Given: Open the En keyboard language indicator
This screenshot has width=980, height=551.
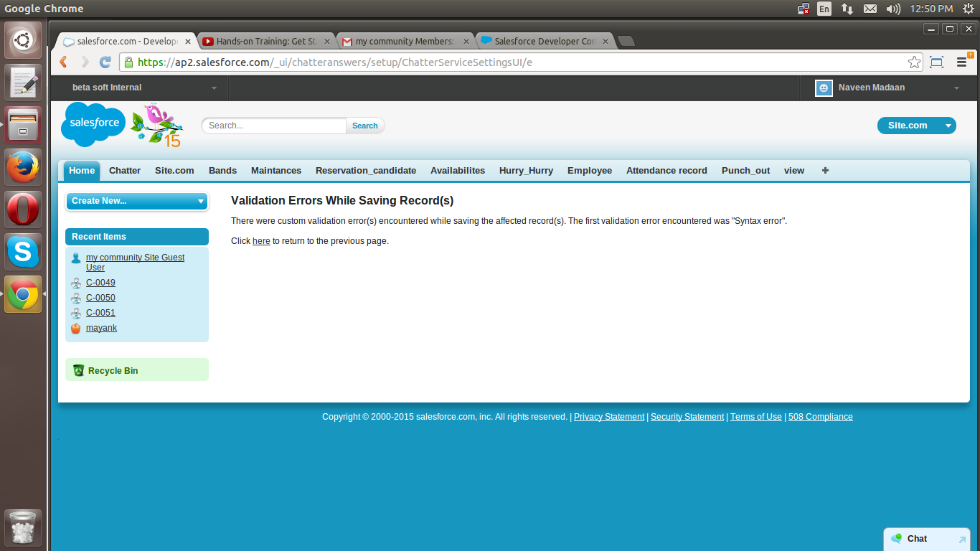Looking at the screenshot, I should pyautogui.click(x=824, y=9).
